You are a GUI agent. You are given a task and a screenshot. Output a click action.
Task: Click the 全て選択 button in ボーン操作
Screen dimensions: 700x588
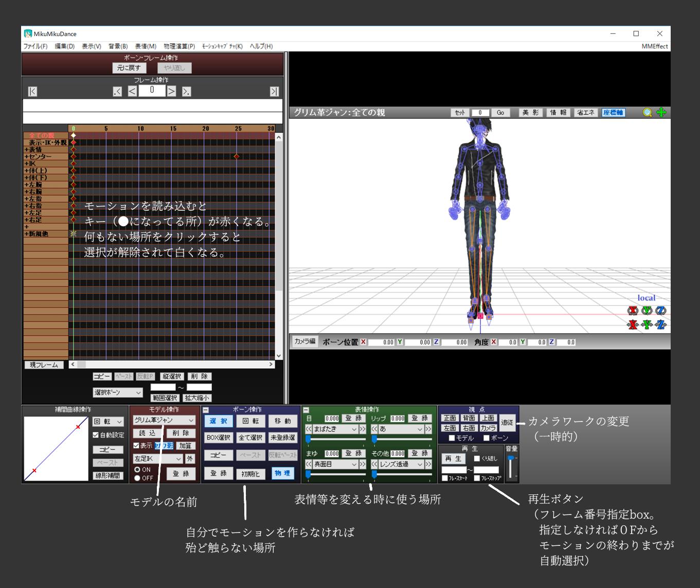(250, 438)
